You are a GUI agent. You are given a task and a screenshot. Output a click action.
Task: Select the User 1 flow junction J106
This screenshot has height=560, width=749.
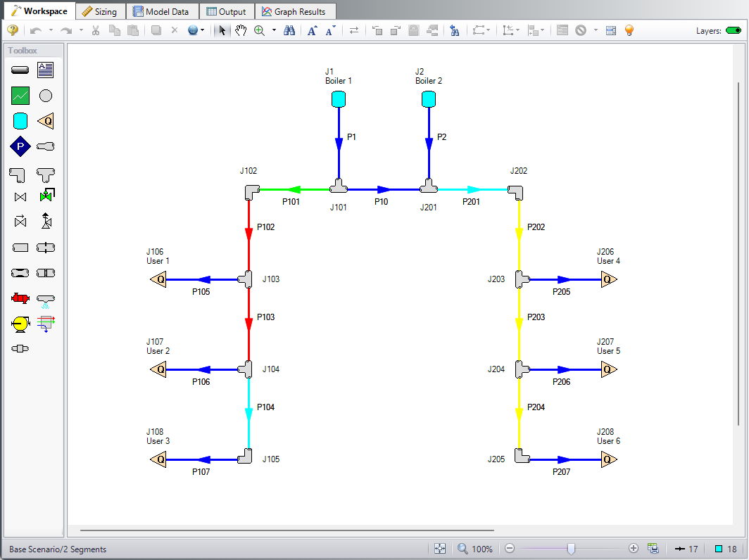158,279
